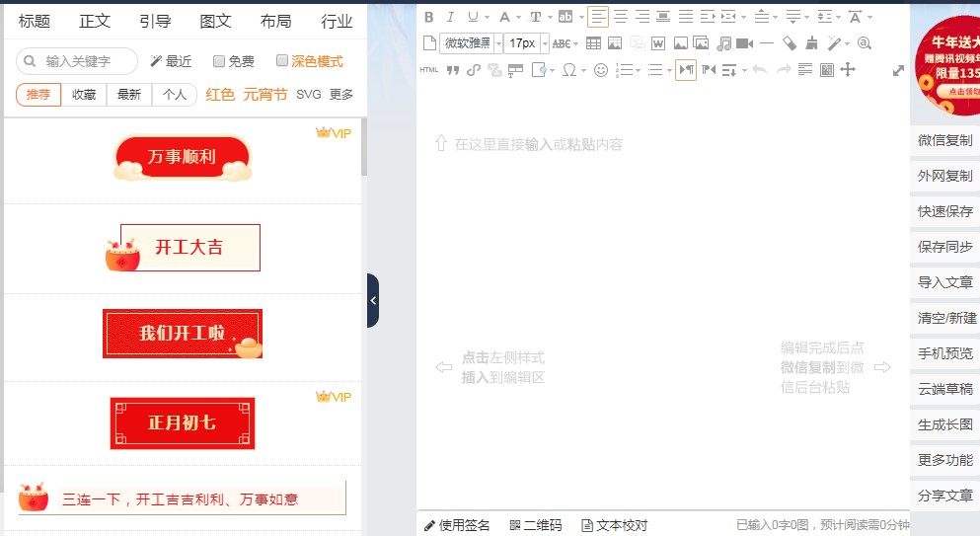980x536 pixels.
Task: Apply italic formatting with the I icon
Action: [x=450, y=17]
